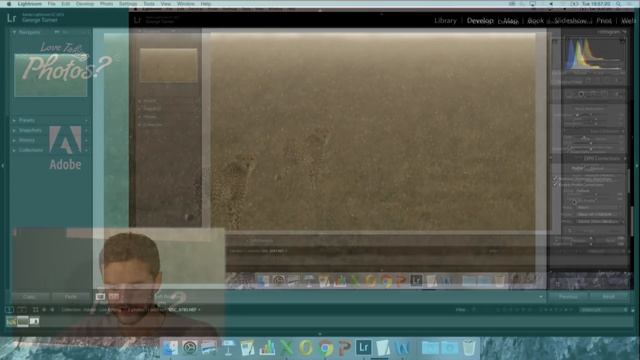Open the Trash in the Dock
Screen dimensions: 640x360
[469, 348]
